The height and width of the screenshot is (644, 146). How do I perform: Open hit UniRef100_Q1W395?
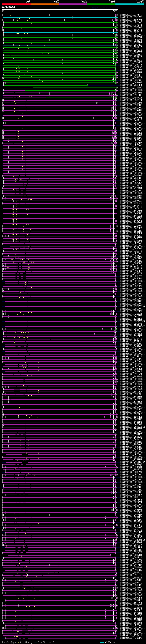[x=131, y=87]
